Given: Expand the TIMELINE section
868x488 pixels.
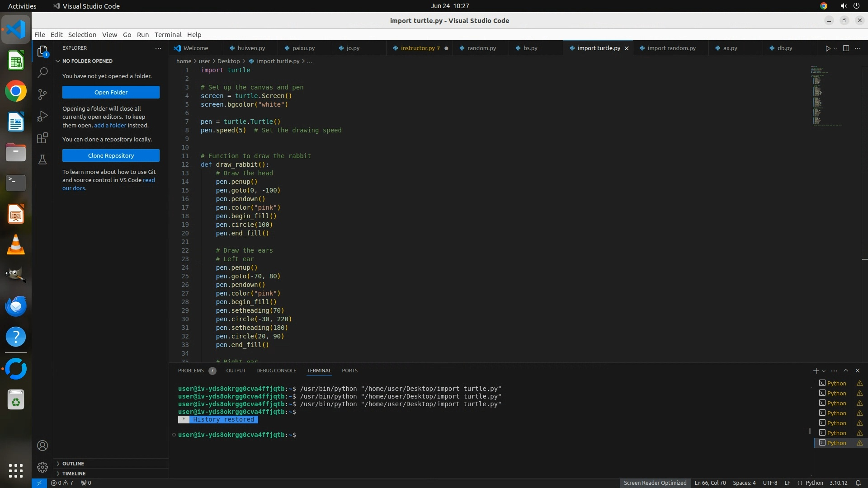Looking at the screenshot, I should point(74,474).
